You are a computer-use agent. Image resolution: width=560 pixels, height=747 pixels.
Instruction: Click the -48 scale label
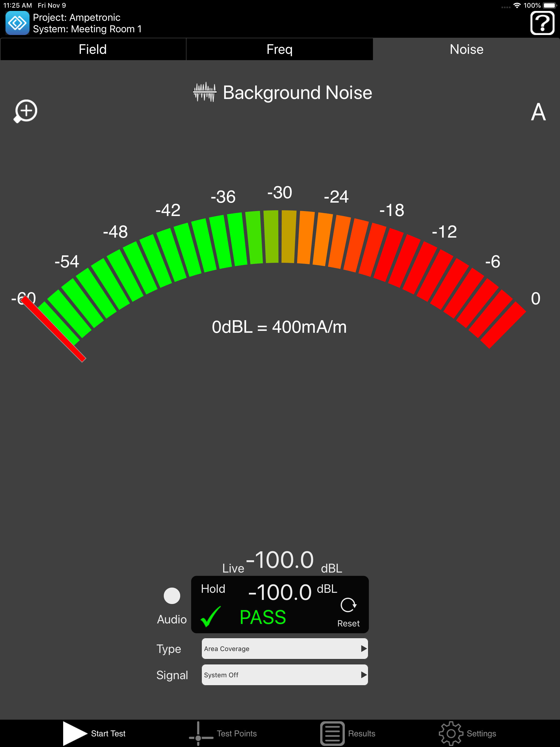(115, 232)
